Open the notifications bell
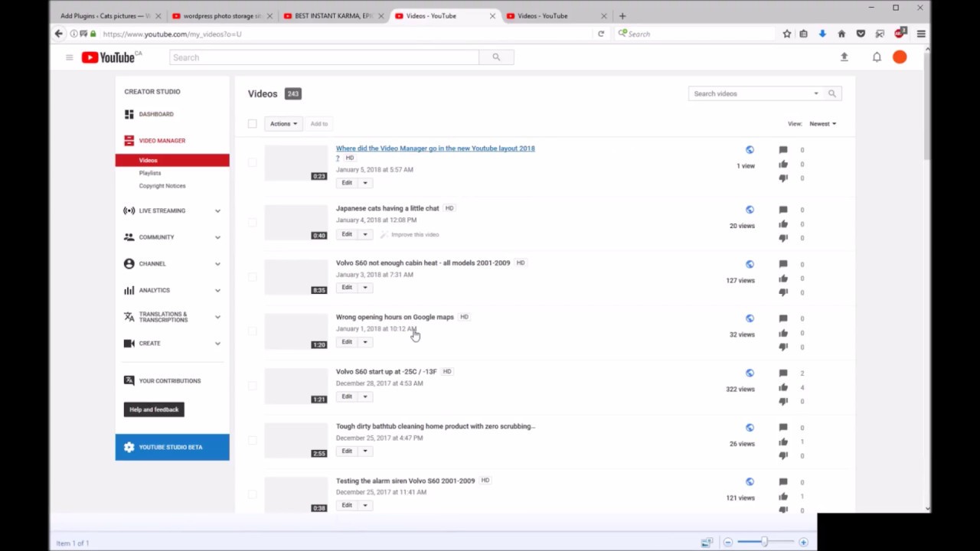The image size is (980, 551). [877, 57]
